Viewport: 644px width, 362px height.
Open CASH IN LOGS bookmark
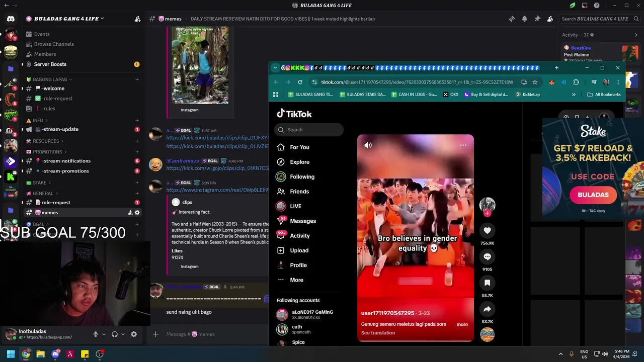pyautogui.click(x=414, y=95)
